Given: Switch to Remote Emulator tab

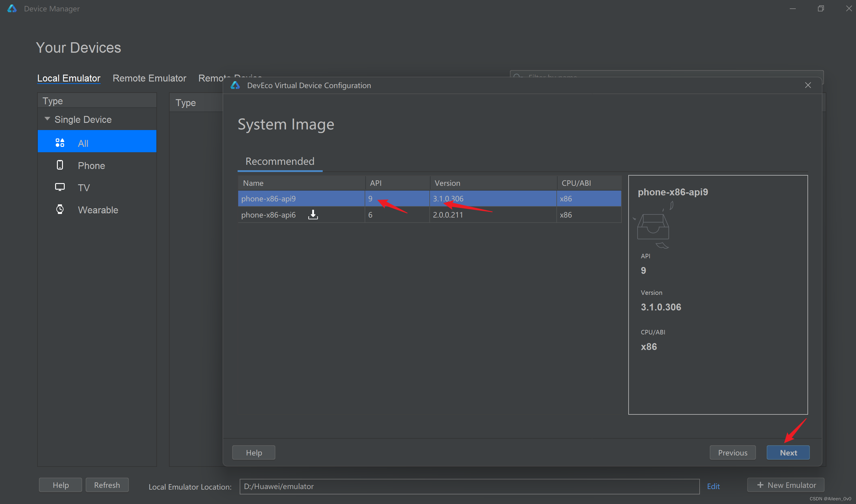Looking at the screenshot, I should point(149,78).
